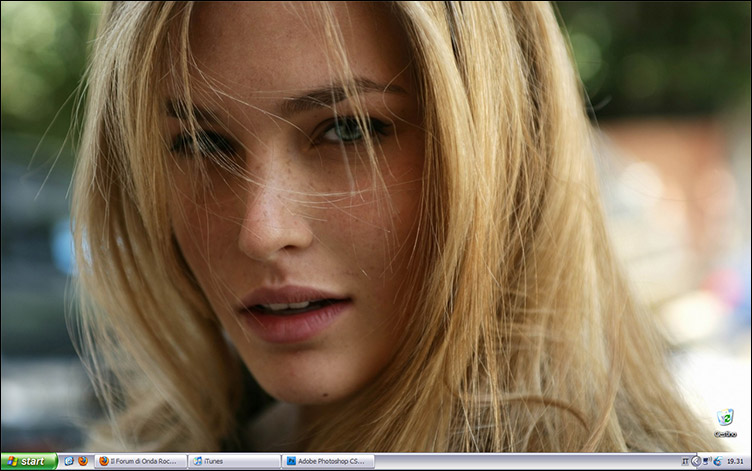The width and height of the screenshot is (752, 471).
Task: Click the blue globe tray icon
Action: tap(716, 461)
